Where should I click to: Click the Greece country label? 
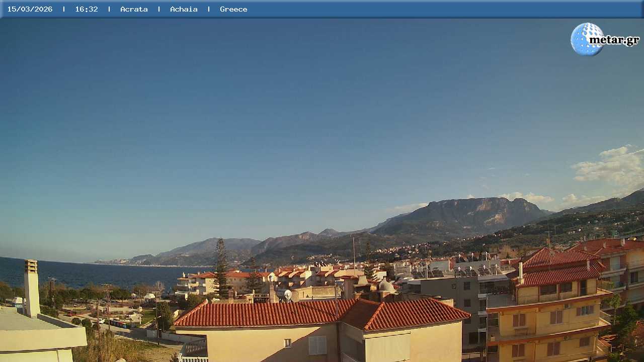point(233,9)
